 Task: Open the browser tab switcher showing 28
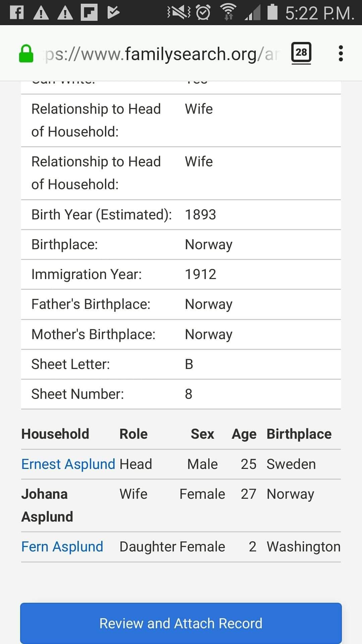(x=301, y=53)
